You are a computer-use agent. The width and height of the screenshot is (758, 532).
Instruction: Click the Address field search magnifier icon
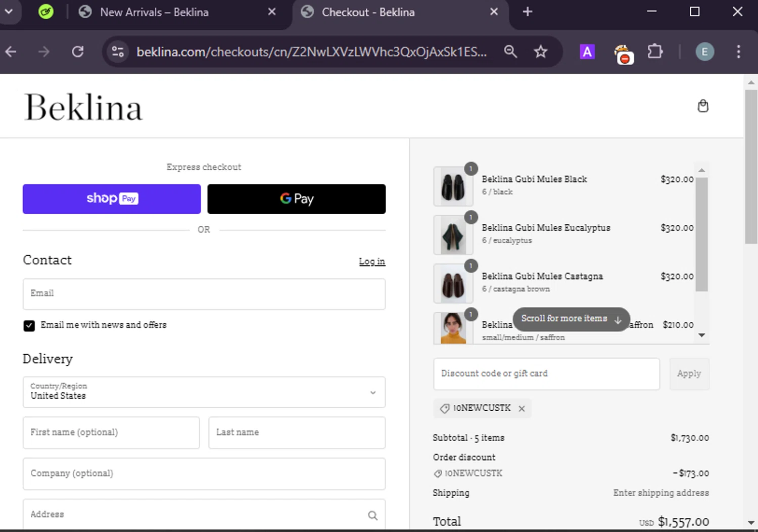(372, 515)
